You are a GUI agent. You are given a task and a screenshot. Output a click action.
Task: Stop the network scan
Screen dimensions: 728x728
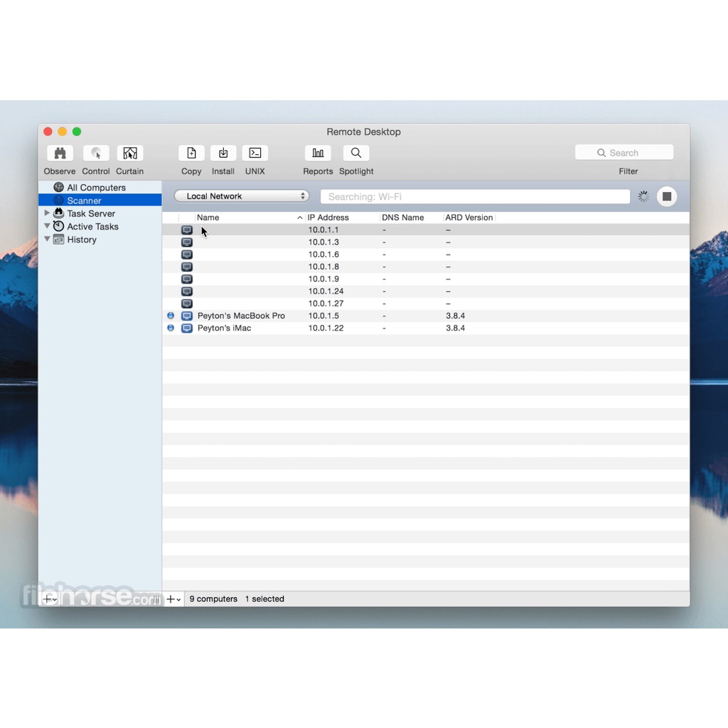pos(666,197)
